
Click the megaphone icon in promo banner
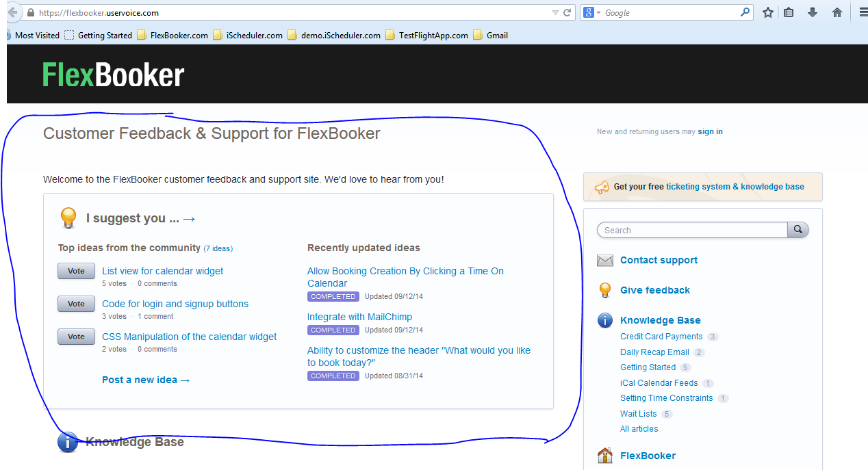coord(602,187)
